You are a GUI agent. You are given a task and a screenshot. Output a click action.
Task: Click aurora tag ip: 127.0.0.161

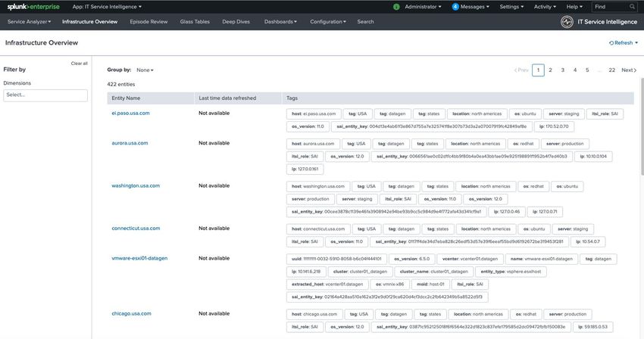(305, 169)
